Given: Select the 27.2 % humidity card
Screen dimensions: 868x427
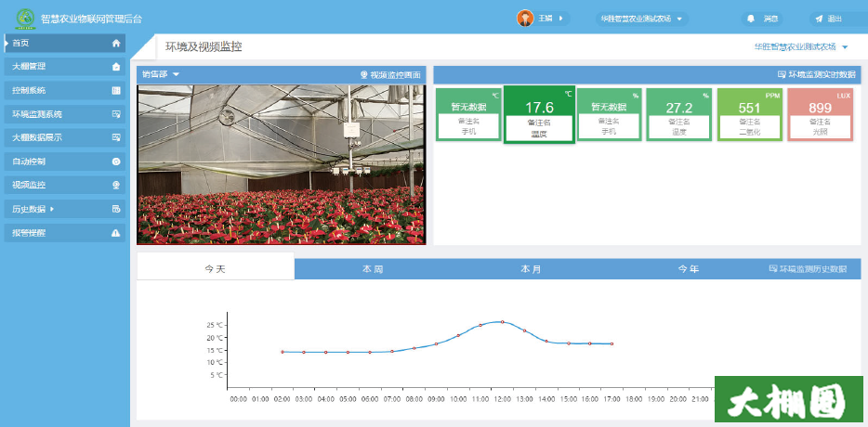Looking at the screenshot, I should click(679, 114).
